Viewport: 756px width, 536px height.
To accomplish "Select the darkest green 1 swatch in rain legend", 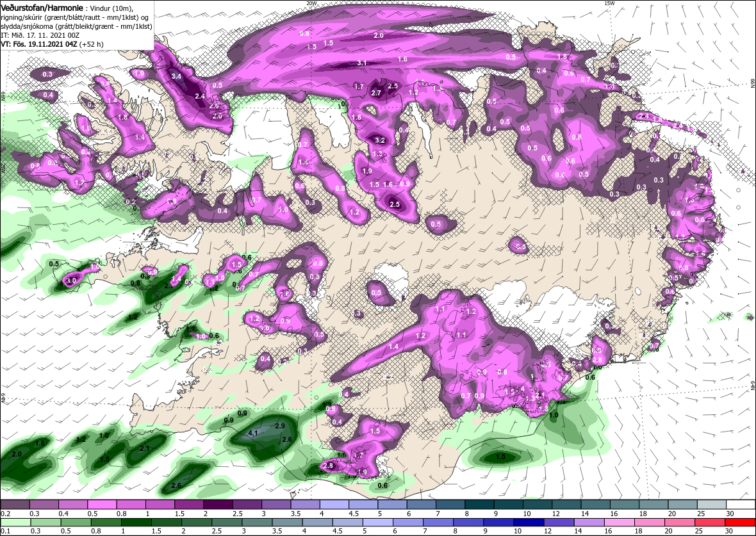I will [136, 523].
